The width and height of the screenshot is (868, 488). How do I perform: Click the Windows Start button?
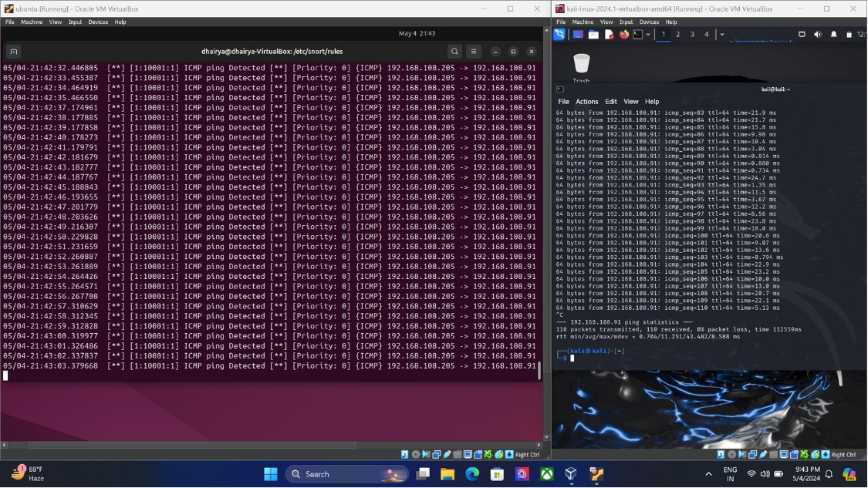tap(270, 474)
